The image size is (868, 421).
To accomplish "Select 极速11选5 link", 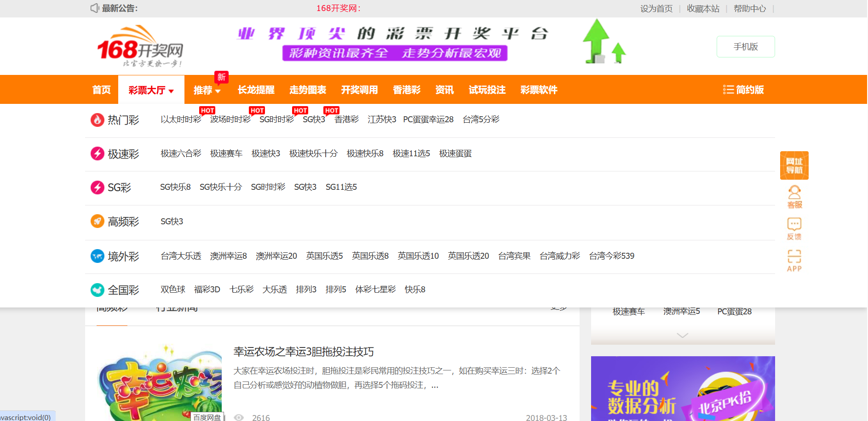I will 411,154.
